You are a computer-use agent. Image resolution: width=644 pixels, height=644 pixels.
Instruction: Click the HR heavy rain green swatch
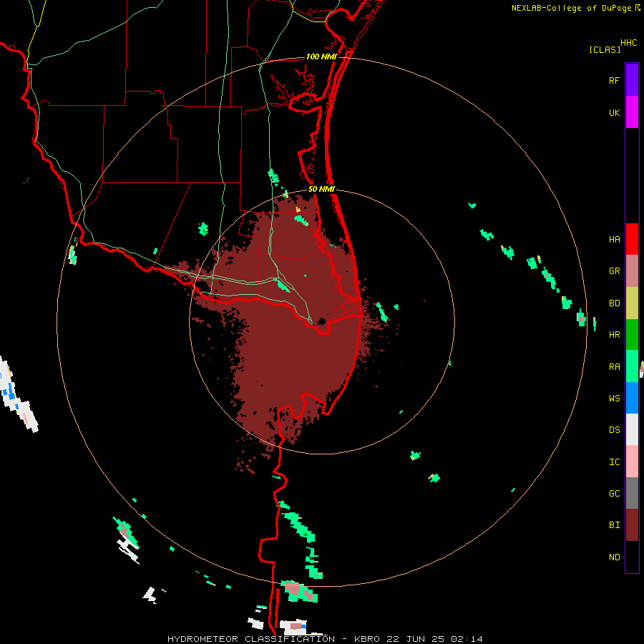point(632,335)
